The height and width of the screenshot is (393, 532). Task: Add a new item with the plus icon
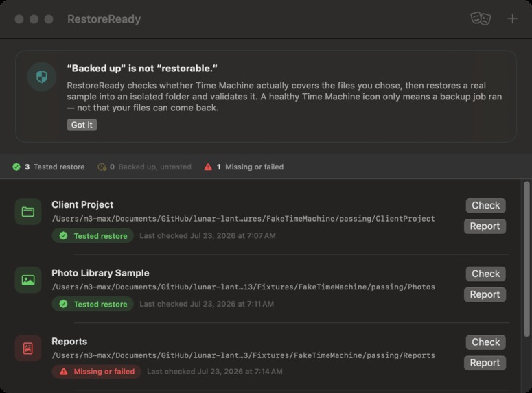[x=512, y=19]
